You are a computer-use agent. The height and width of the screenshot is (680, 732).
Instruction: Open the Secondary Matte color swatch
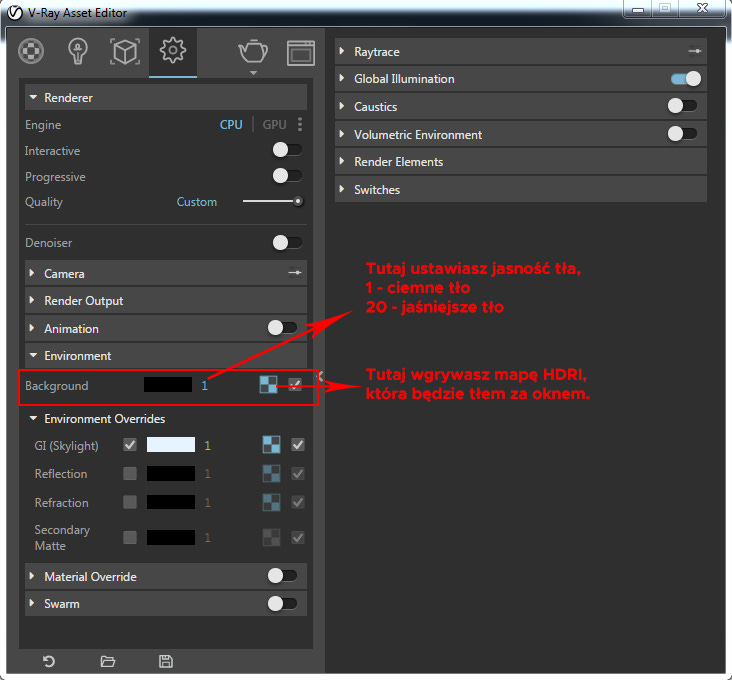(x=171, y=537)
